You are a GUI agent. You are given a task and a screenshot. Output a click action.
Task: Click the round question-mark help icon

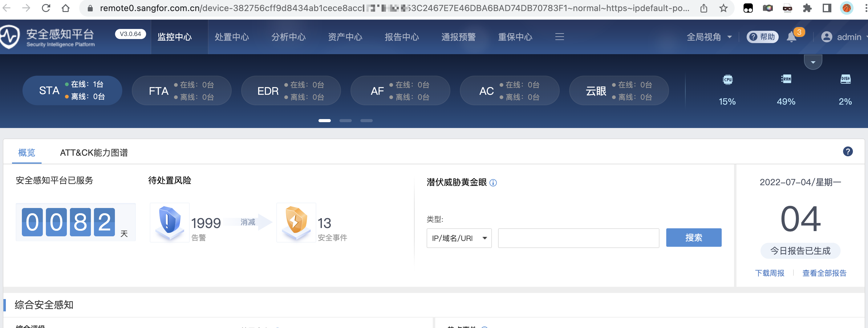tap(848, 152)
